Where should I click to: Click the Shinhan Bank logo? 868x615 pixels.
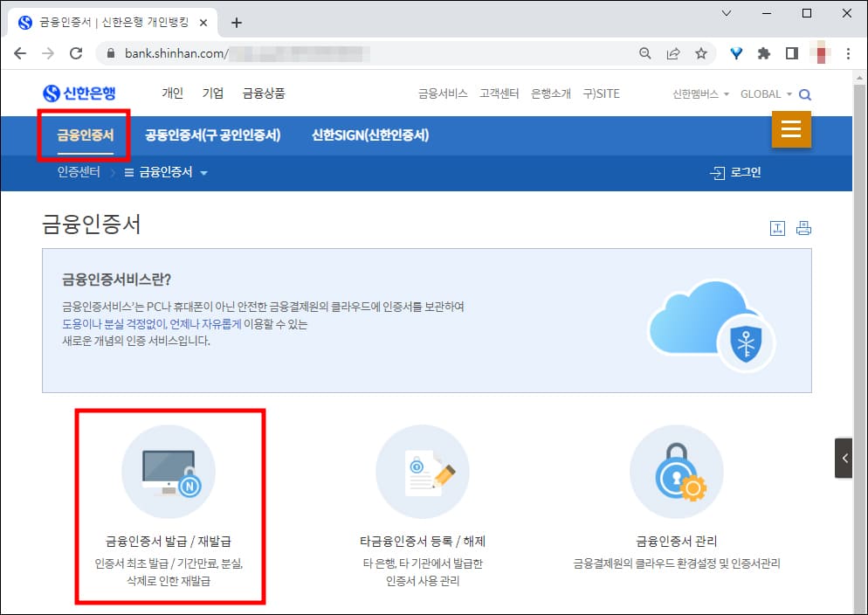(x=81, y=93)
